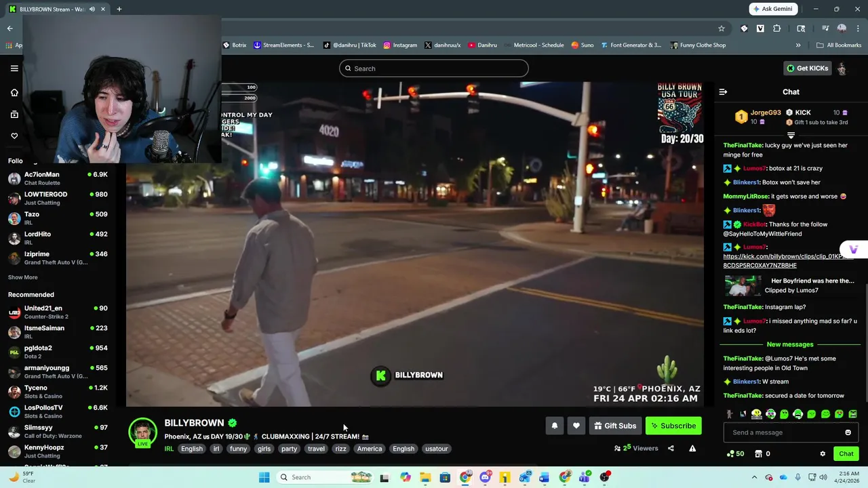Share the stream via share icon

[x=671, y=448]
